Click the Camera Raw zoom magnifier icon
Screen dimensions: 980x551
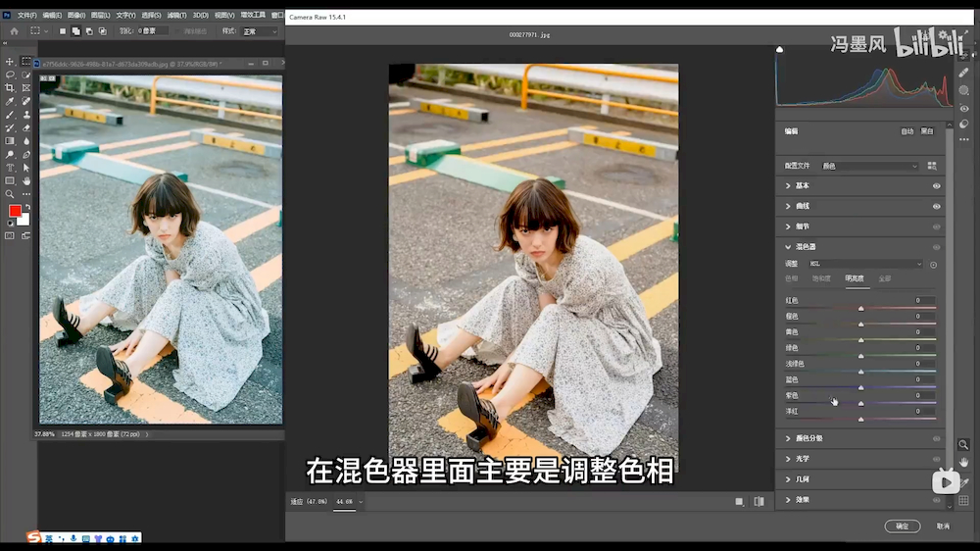(x=963, y=445)
